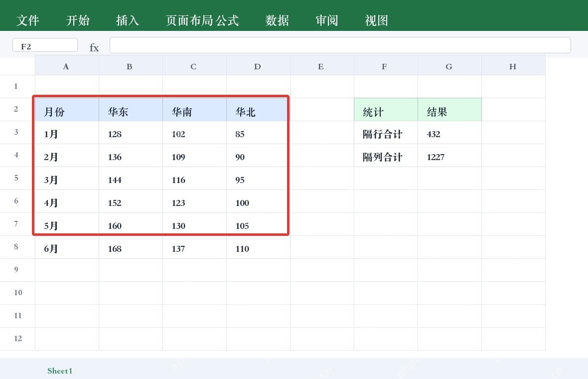Open the 开始 tab

78,20
